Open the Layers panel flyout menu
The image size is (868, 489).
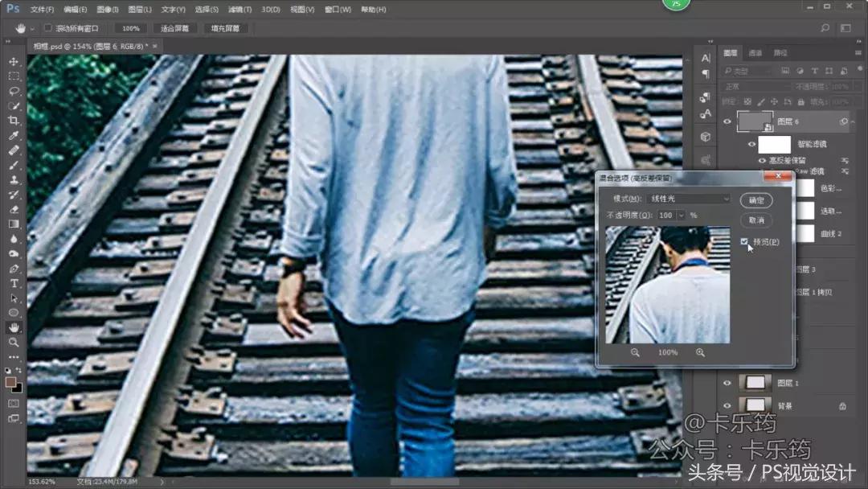[858, 52]
